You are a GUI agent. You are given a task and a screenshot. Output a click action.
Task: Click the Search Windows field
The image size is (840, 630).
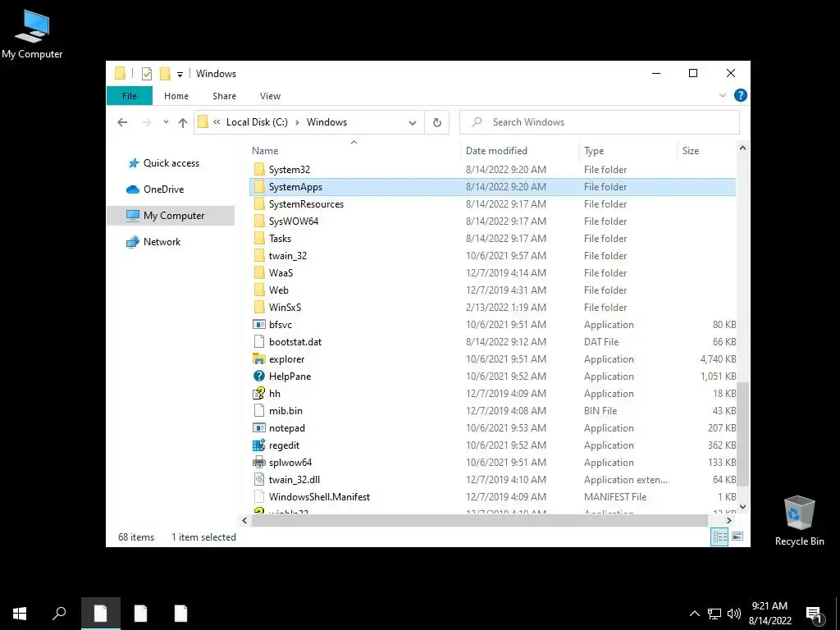pyautogui.click(x=600, y=122)
